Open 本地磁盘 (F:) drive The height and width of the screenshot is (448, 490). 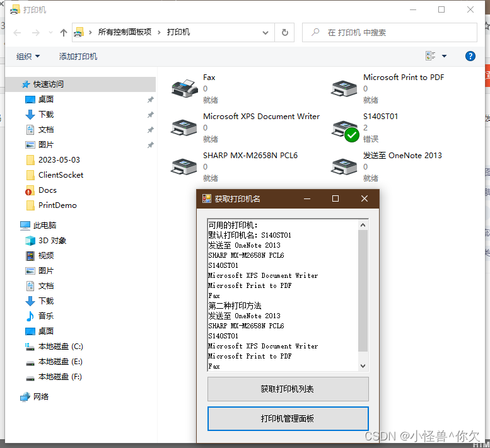pyautogui.click(x=54, y=377)
